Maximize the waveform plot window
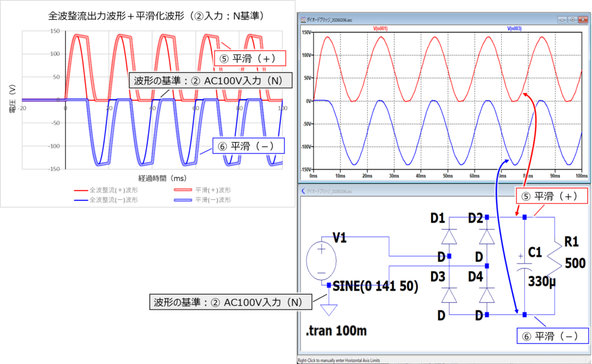 (x=572, y=19)
